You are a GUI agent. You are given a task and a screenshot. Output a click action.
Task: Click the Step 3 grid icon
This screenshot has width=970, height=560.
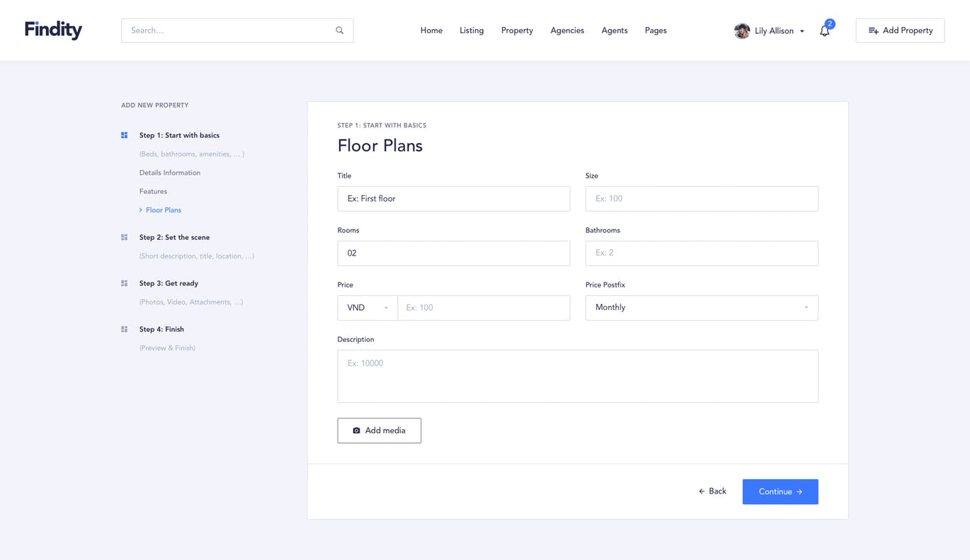125,283
